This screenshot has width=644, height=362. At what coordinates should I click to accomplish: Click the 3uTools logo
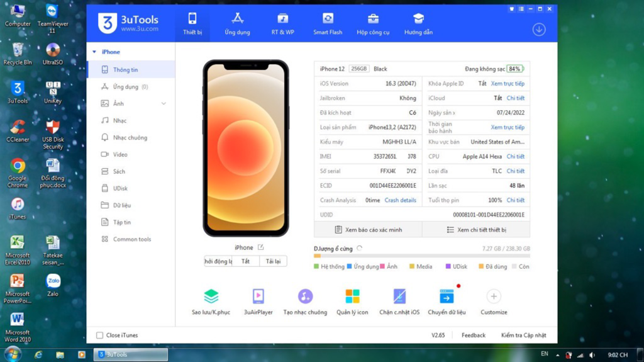(x=128, y=23)
